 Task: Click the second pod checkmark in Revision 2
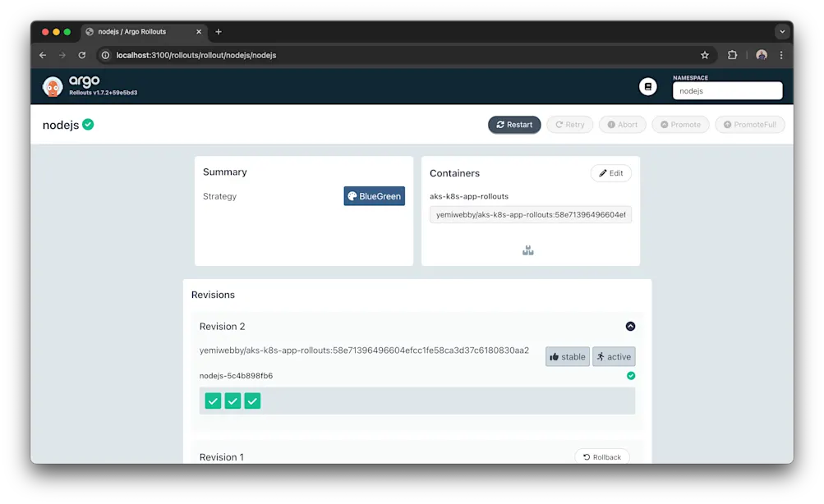(232, 401)
